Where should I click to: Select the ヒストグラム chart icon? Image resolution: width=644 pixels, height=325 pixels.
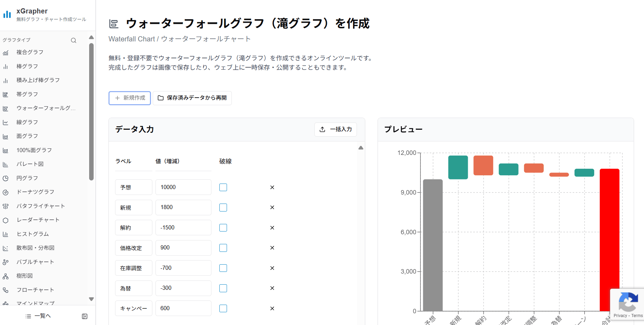[6, 234]
